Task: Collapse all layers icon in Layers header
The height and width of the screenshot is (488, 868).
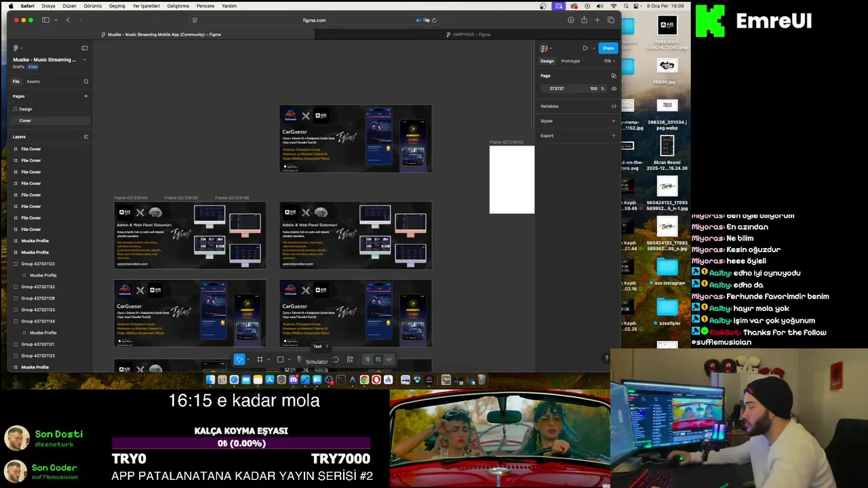Action: (x=85, y=137)
